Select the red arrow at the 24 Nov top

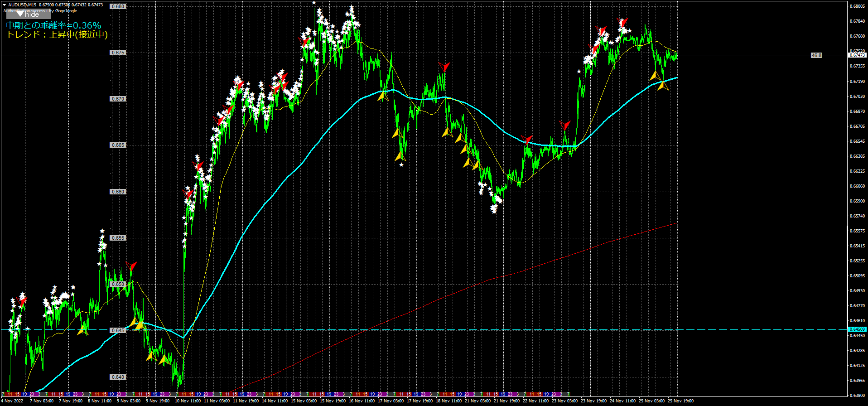[622, 22]
